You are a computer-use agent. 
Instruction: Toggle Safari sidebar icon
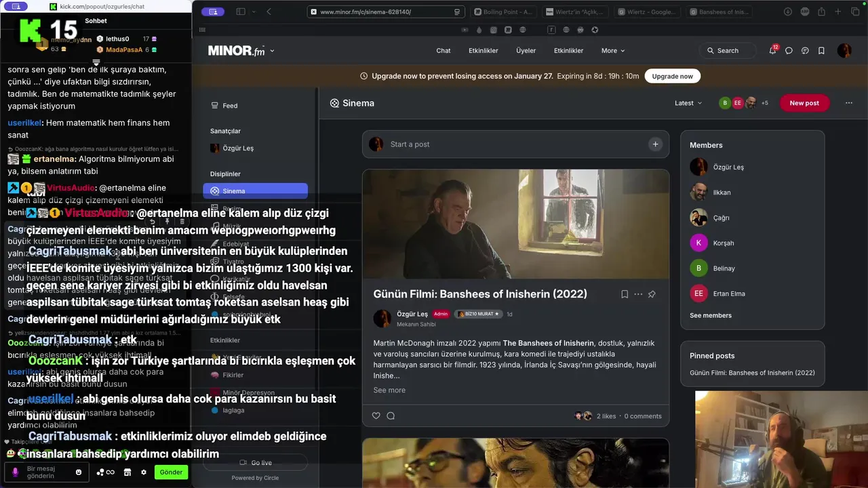pyautogui.click(x=240, y=12)
